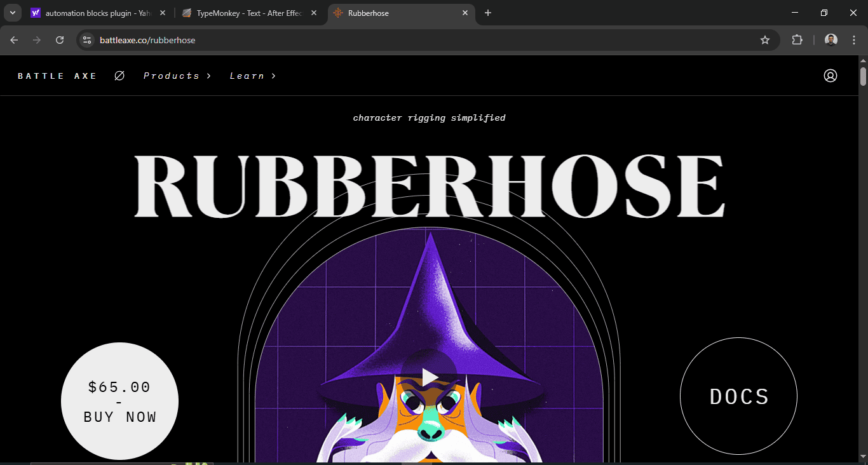This screenshot has height=465, width=868.
Task: Open Chrome three-dot menu
Action: [x=853, y=40]
